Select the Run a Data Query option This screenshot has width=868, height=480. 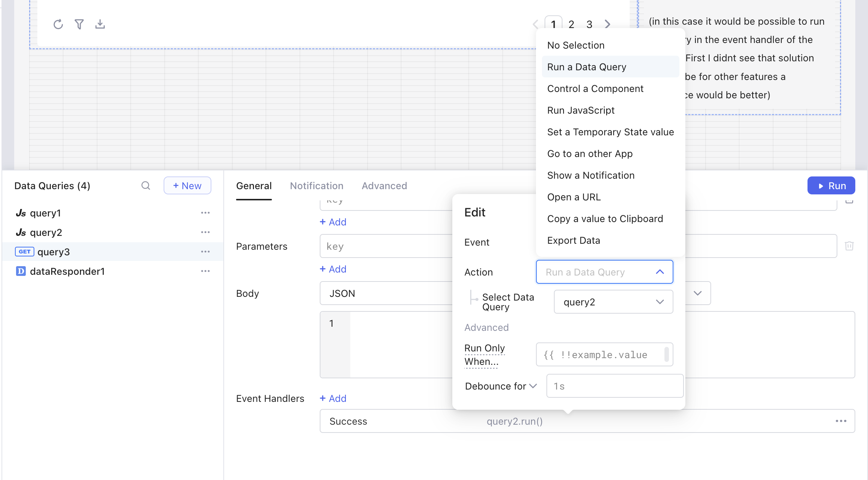(587, 67)
